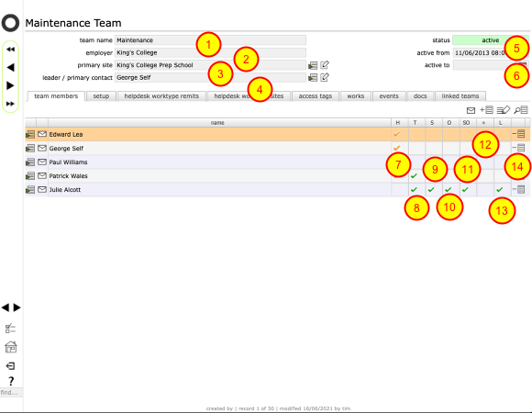
Task: Select the Patrick Wales name cell
Action: [x=219, y=176]
